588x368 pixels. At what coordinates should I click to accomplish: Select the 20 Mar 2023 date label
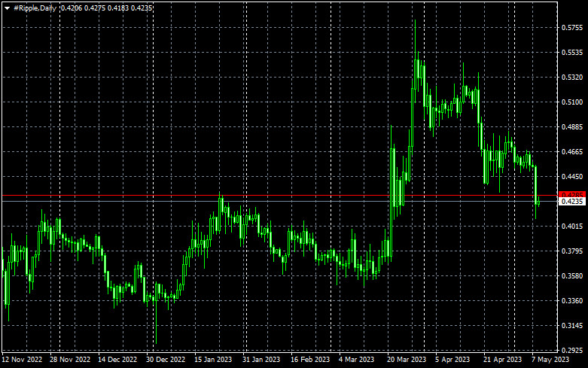[407, 360]
